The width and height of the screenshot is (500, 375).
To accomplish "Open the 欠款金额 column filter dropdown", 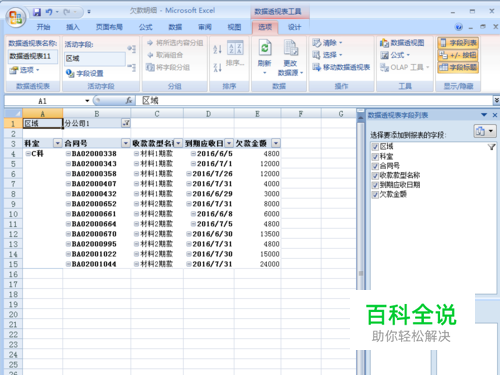I will [x=276, y=143].
